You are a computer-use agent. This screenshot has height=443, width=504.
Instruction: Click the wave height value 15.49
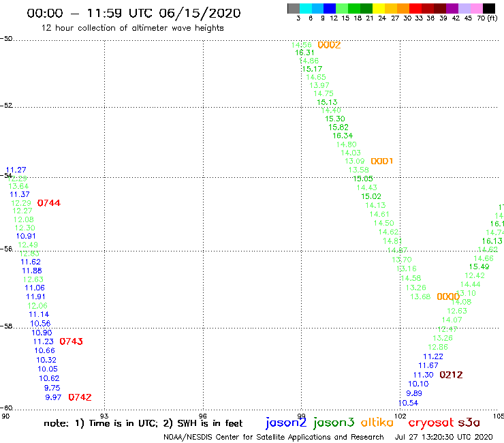(x=479, y=266)
